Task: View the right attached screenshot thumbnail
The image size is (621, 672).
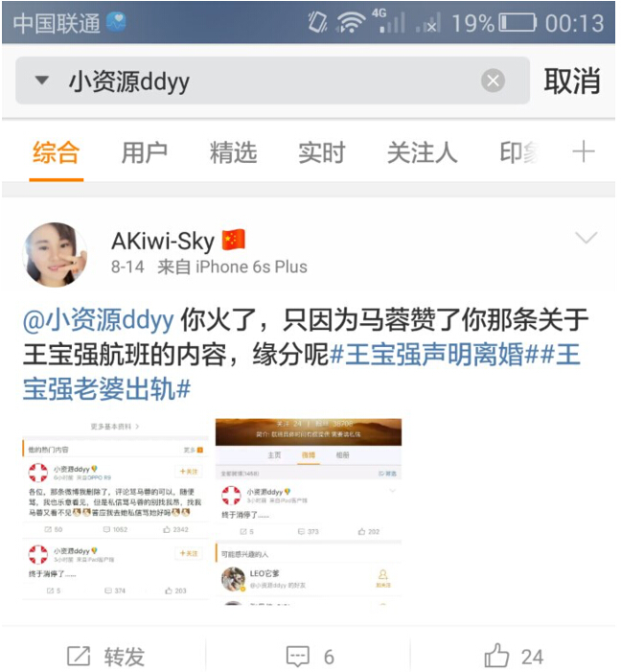Action: (x=309, y=511)
